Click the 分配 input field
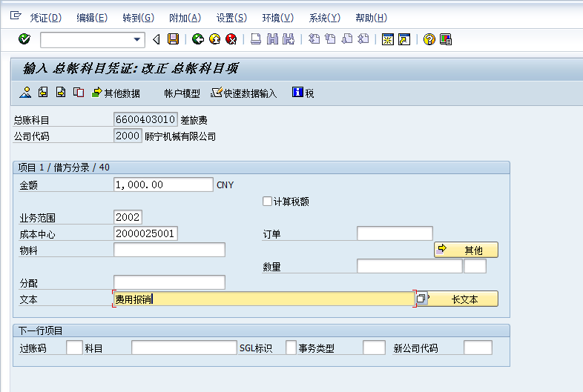This screenshot has width=583, height=392. coord(169,283)
